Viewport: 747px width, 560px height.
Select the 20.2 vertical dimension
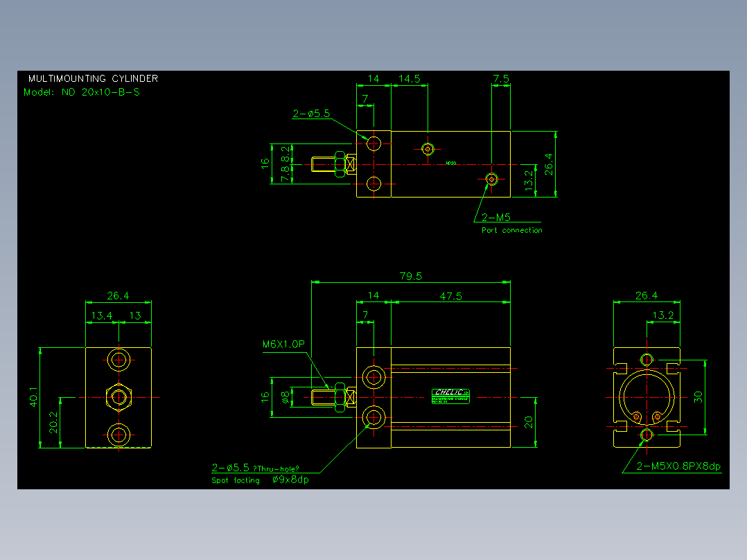coord(53,423)
